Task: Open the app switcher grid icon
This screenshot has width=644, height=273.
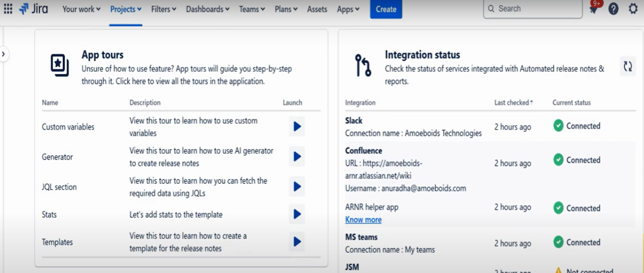Action: (8, 9)
